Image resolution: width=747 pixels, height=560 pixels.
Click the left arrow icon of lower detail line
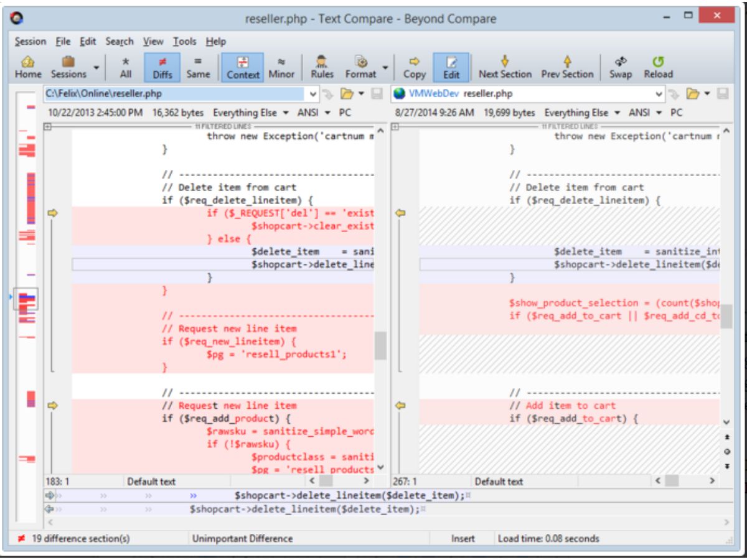50,509
